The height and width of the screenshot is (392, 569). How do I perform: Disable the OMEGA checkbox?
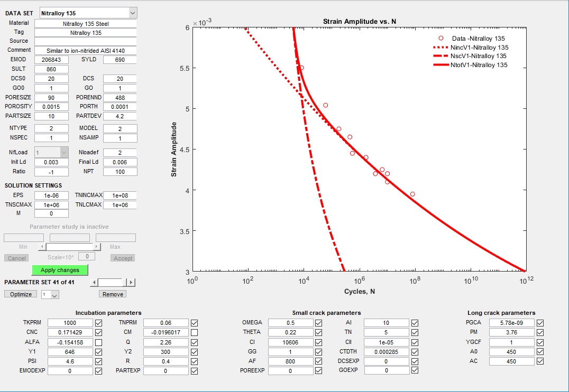pyautogui.click(x=318, y=323)
